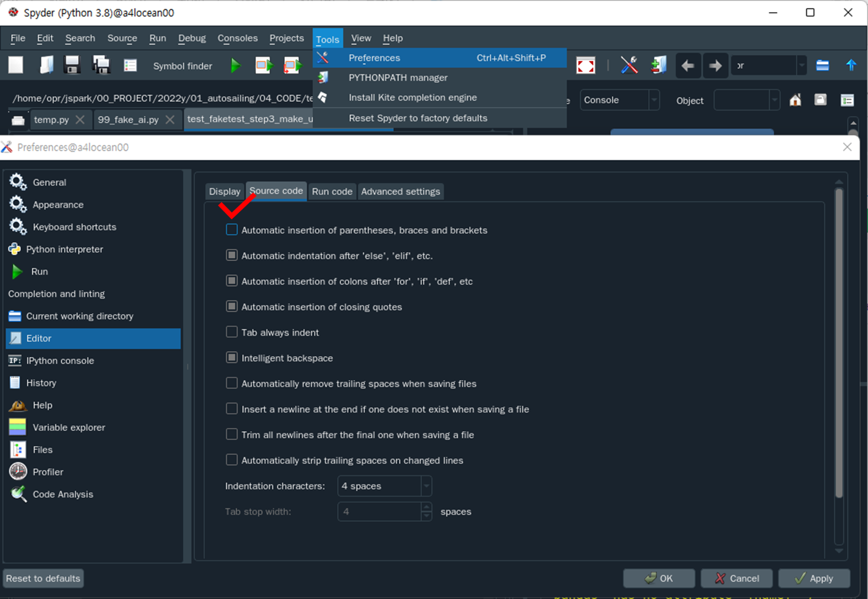
Task: Click the browse tabs icon left of temp.py
Action: tap(18, 120)
